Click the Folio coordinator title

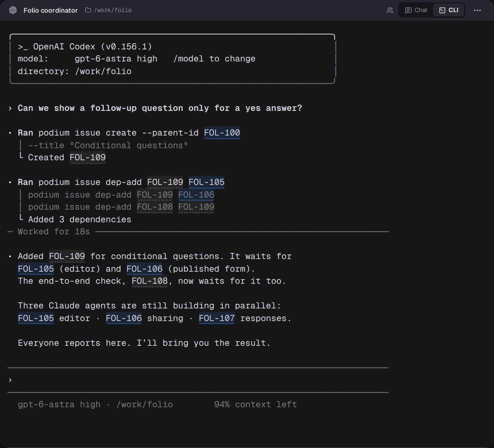[x=51, y=10]
